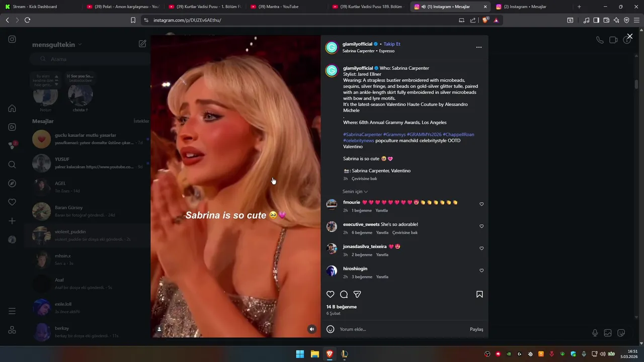Image resolution: width=644 pixels, height=362 pixels.
Task: Expand the mensgultekin account switcher
Action: [x=57, y=44]
